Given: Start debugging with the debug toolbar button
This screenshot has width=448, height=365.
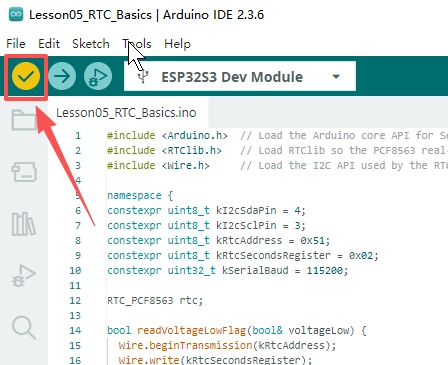Looking at the screenshot, I should [98, 77].
